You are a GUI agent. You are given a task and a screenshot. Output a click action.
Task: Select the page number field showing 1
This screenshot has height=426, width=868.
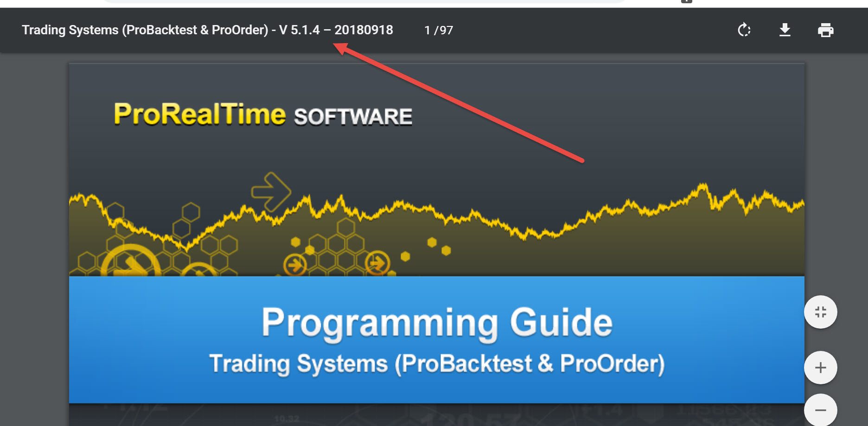(x=427, y=30)
